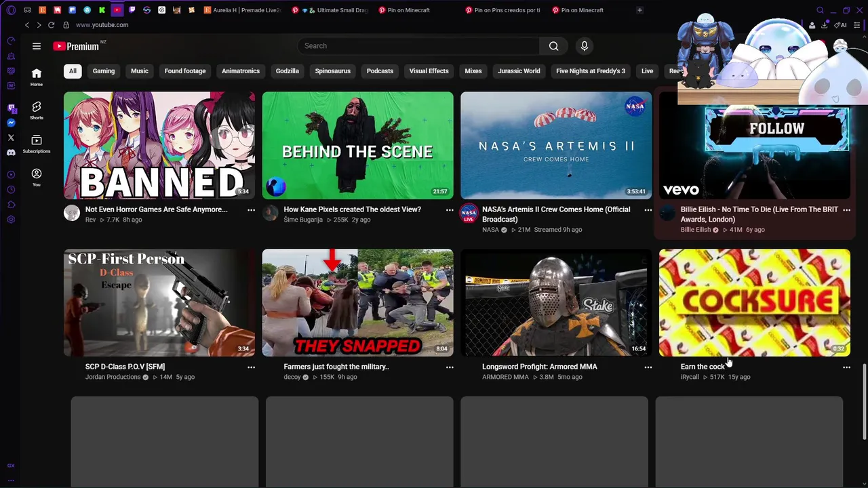Open the You section in sidebar

point(37,178)
